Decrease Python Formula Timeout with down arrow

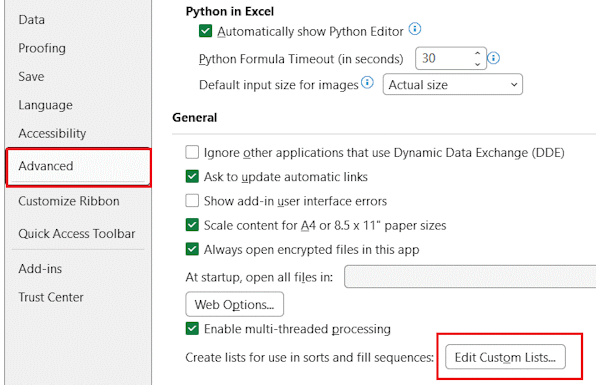point(477,64)
